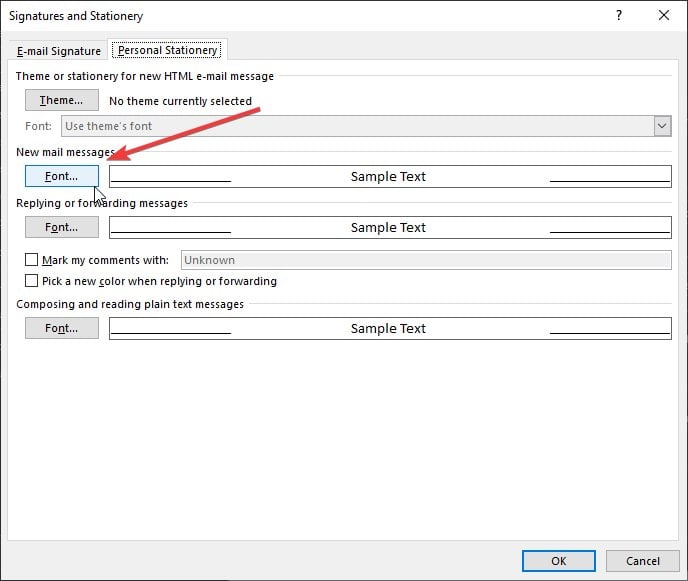Image resolution: width=688 pixels, height=581 pixels.
Task: Click the new mail Sample Text preview
Action: click(x=389, y=176)
